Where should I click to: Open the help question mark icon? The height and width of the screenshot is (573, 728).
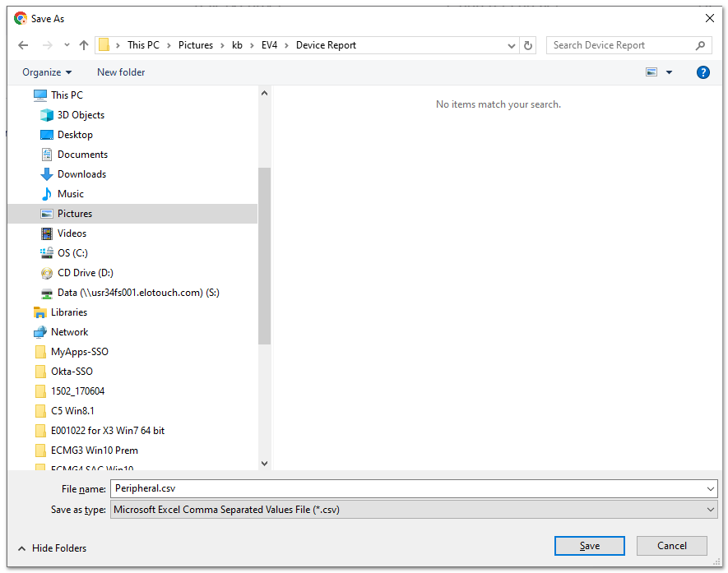[x=703, y=72]
